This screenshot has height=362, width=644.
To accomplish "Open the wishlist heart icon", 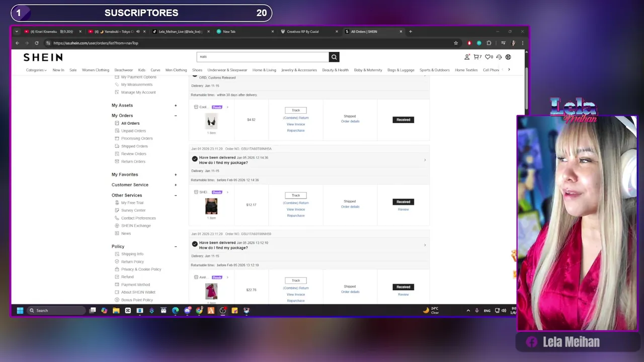I will click(489, 57).
